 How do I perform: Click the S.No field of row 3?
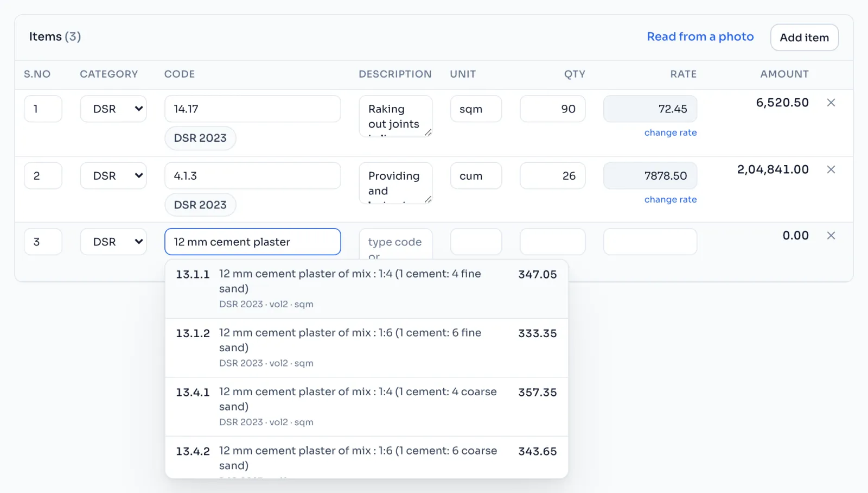tap(43, 242)
